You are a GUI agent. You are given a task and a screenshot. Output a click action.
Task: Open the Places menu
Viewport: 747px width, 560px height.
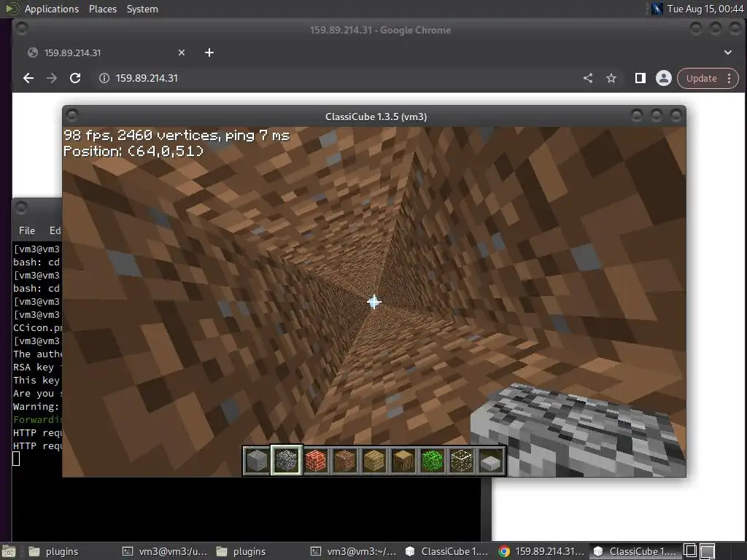coord(102,9)
